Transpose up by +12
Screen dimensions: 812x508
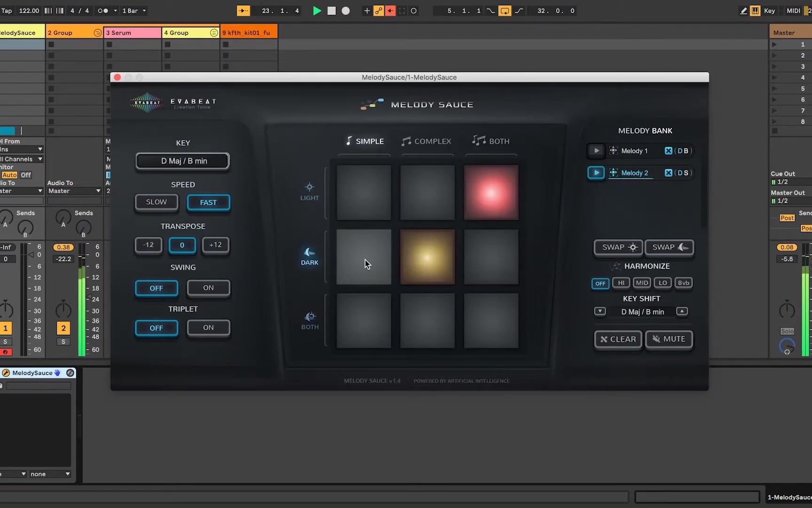pos(216,245)
